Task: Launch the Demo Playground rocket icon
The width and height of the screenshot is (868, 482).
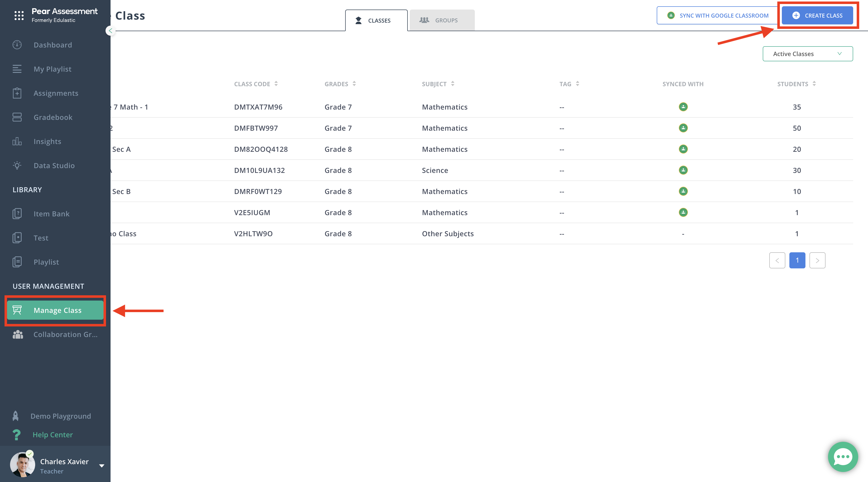Action: click(16, 416)
